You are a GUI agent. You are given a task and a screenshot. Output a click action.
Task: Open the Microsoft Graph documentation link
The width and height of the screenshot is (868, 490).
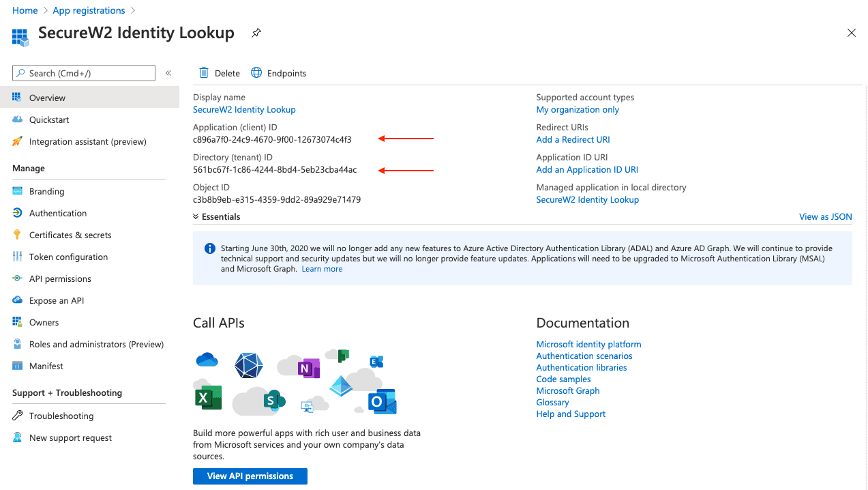point(568,390)
